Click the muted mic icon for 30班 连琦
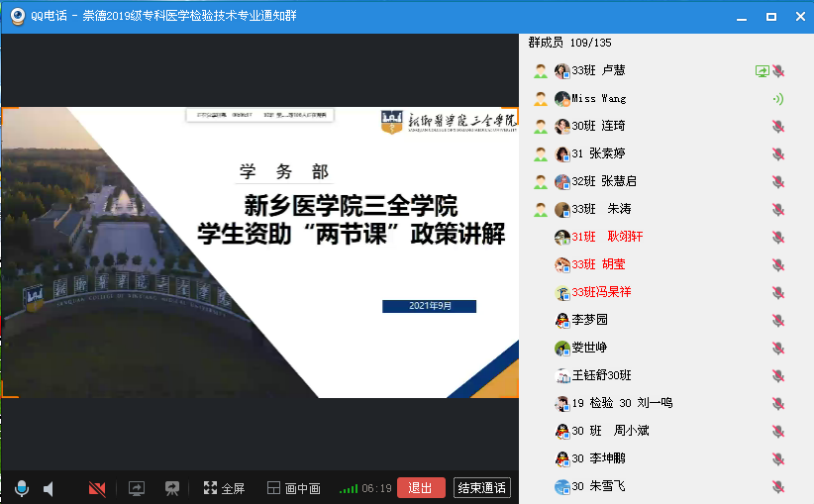 (778, 127)
